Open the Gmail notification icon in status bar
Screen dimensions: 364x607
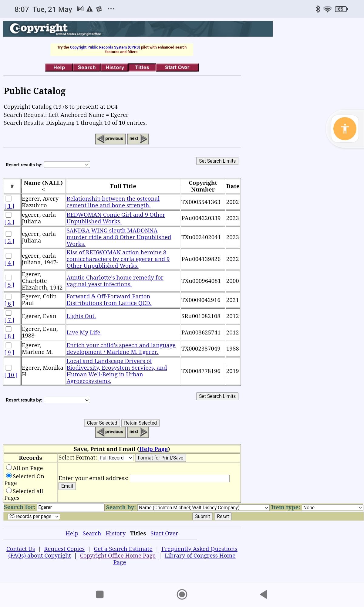[80, 9]
